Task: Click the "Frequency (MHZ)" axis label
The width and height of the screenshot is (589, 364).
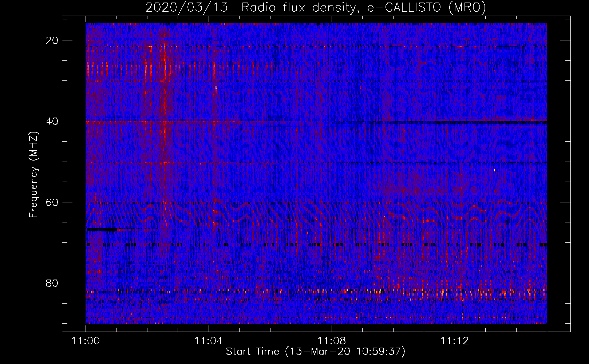Action: (x=33, y=174)
